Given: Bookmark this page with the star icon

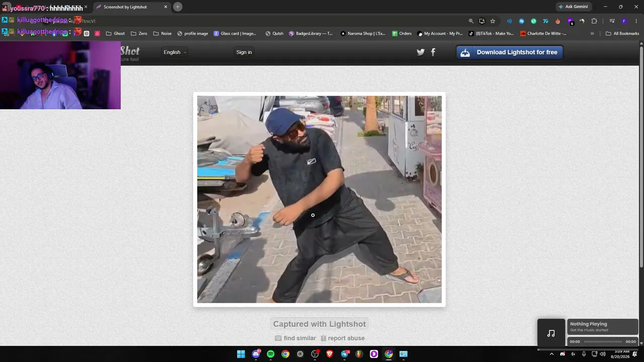Looking at the screenshot, I should pyautogui.click(x=493, y=21).
